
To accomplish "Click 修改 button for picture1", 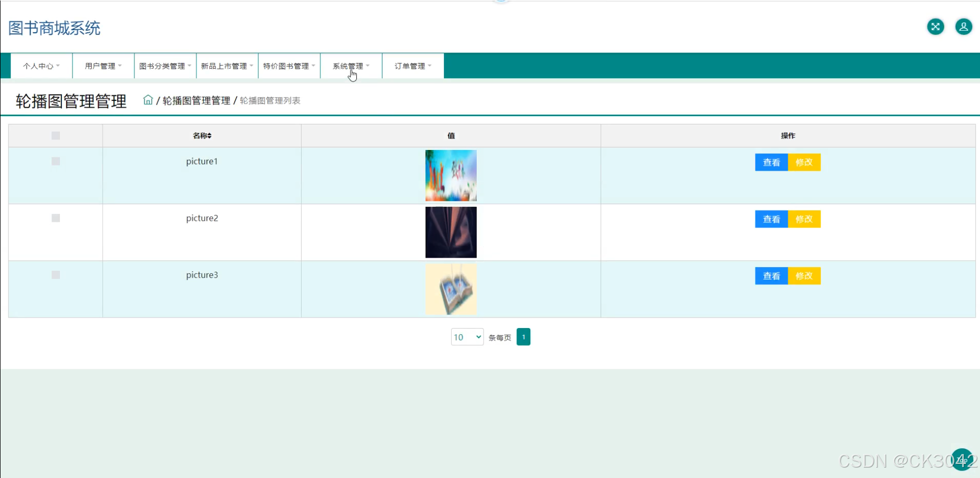I will (804, 162).
